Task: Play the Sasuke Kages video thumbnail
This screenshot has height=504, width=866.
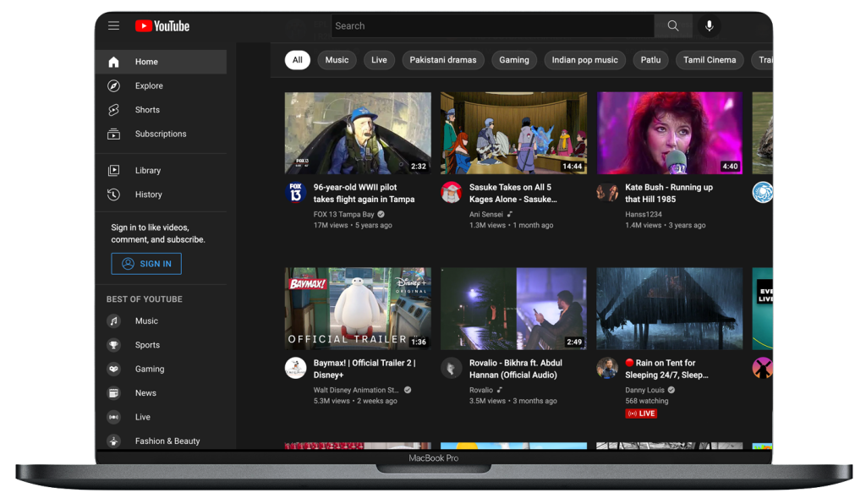Action: pyautogui.click(x=513, y=133)
